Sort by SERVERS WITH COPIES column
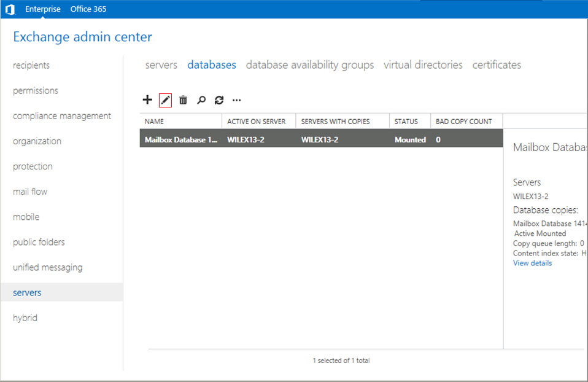The image size is (588, 382). click(335, 121)
